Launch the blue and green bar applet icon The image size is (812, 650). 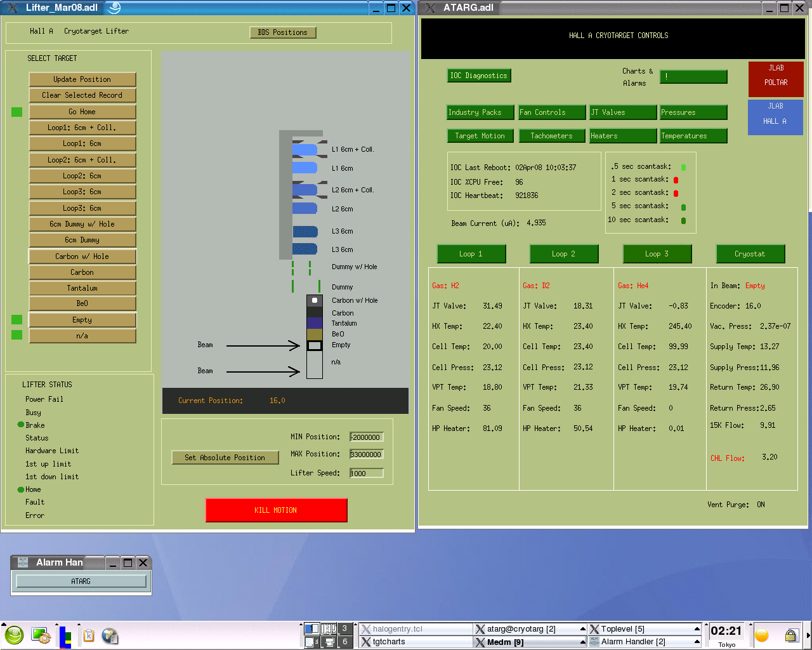(x=65, y=637)
